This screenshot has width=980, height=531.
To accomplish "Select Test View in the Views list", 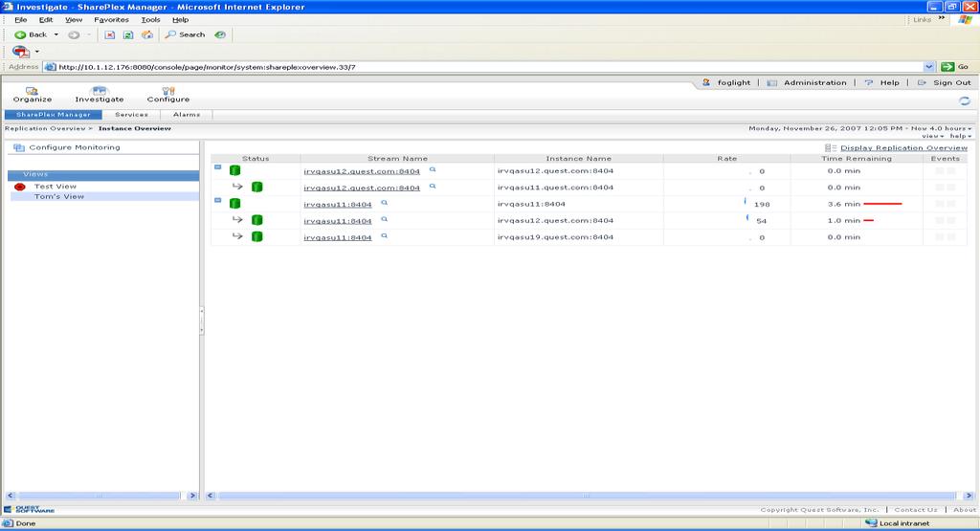I will coord(55,187).
